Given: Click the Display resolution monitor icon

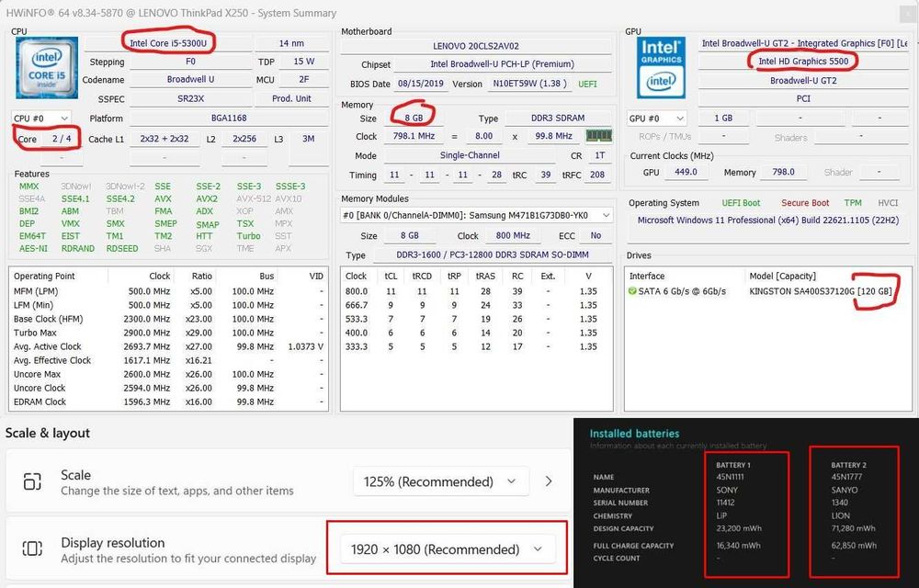Looking at the screenshot, I should click(x=32, y=548).
